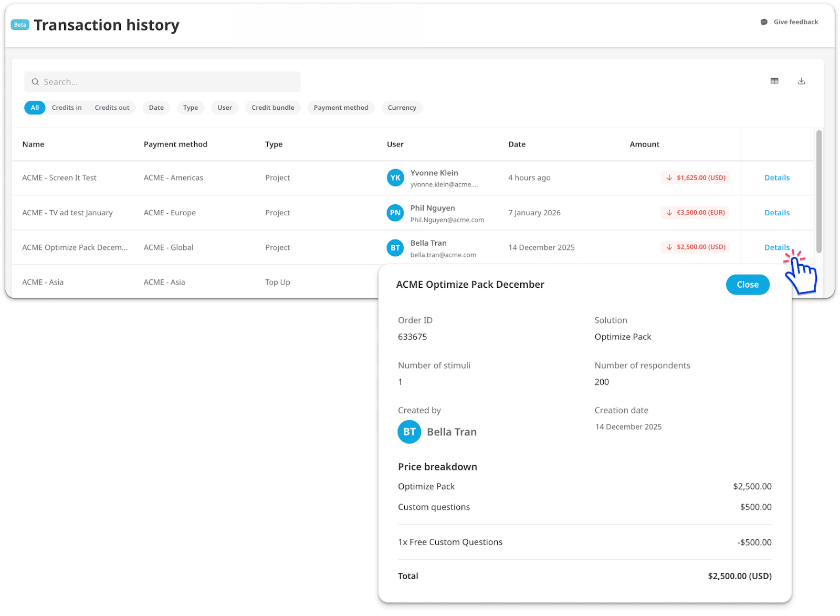Click the YK avatar for Yvonne Klein
Screen dimensions: 840x616
(395, 178)
